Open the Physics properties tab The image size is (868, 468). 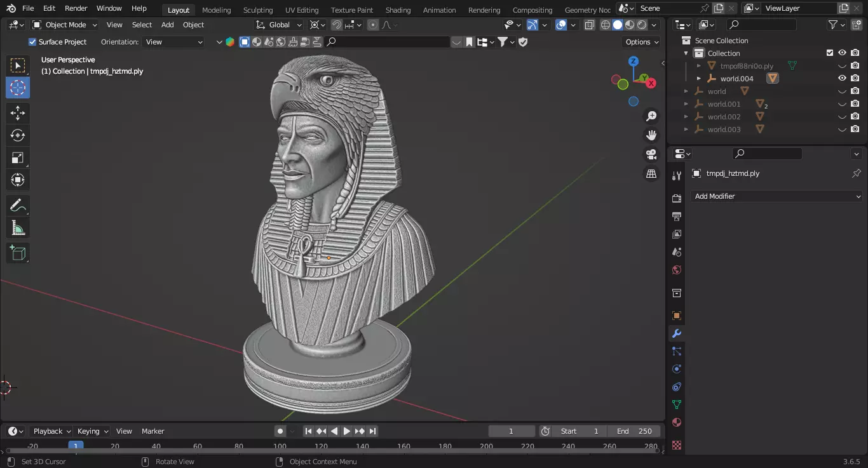(x=677, y=369)
